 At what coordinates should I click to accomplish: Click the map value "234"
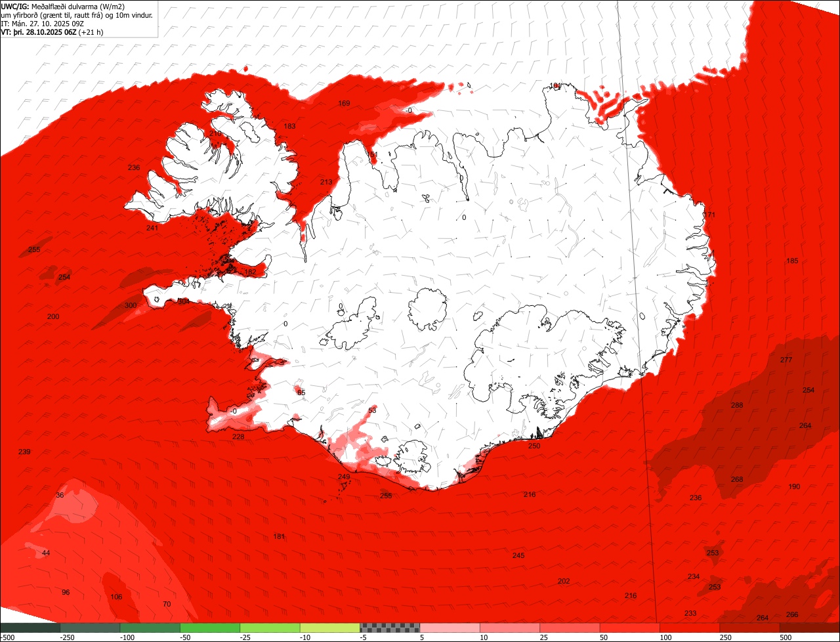[694, 576]
